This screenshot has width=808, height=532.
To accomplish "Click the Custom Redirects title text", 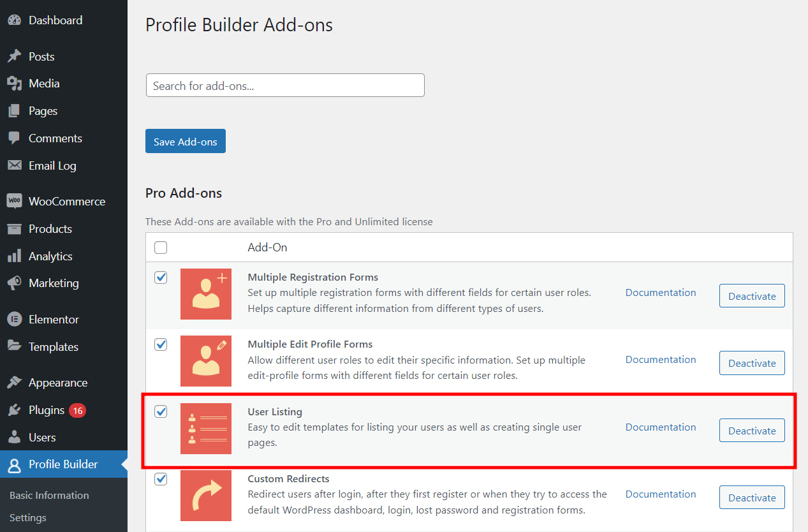I will pyautogui.click(x=288, y=479).
